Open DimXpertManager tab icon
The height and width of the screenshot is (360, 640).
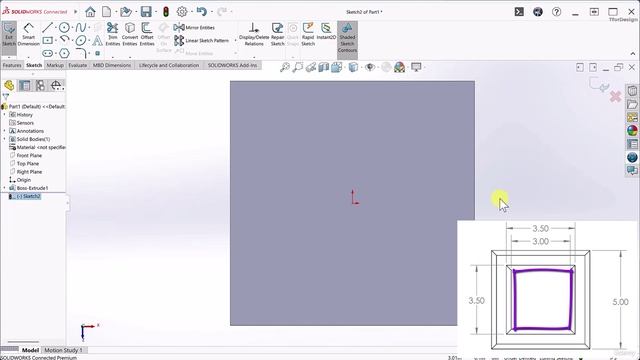(x=56, y=85)
